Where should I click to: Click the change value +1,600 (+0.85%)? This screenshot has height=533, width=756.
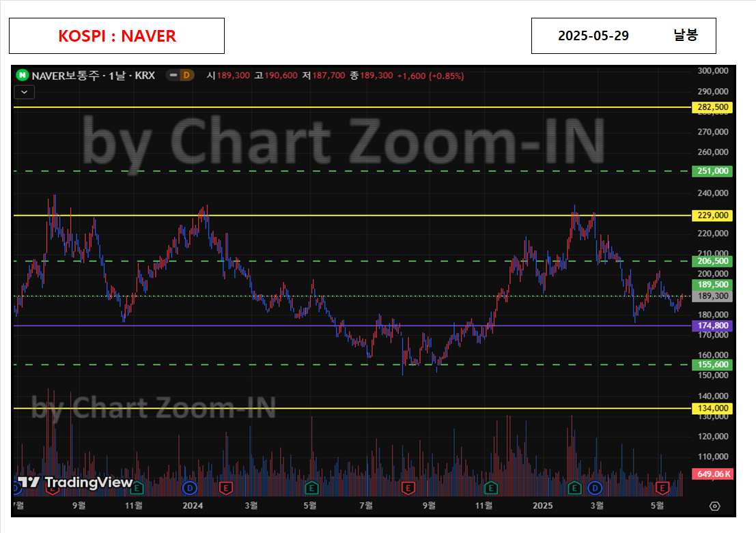430,76
